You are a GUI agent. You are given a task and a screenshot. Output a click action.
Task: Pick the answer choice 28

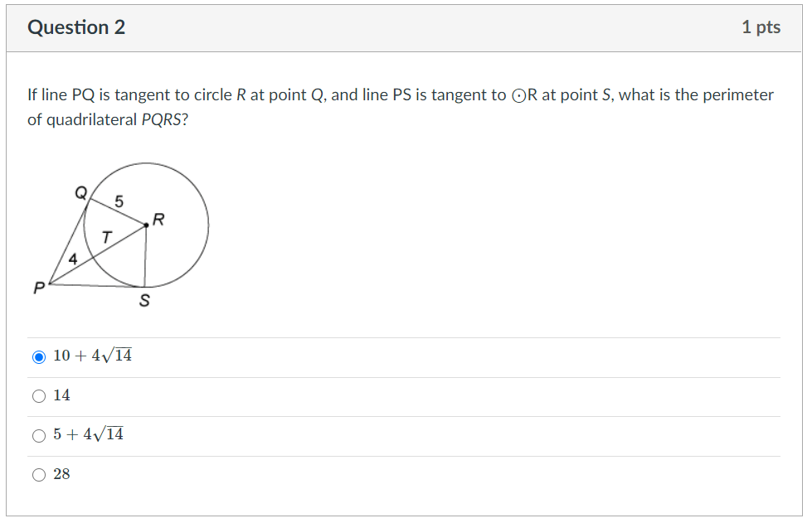coord(39,474)
